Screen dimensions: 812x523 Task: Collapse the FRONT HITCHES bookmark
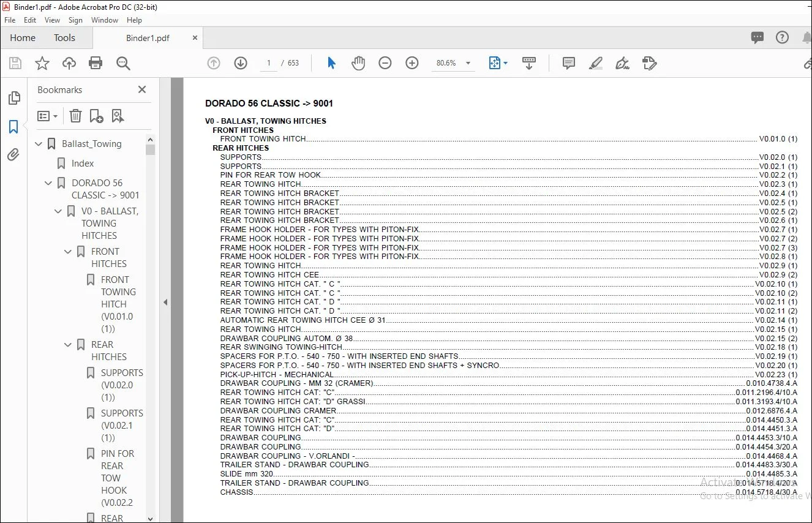[69, 252]
